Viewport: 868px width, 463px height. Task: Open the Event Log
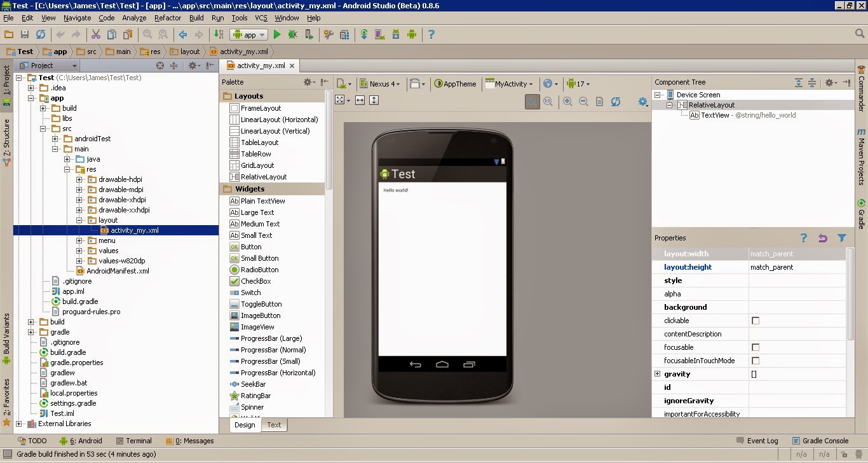point(757,441)
